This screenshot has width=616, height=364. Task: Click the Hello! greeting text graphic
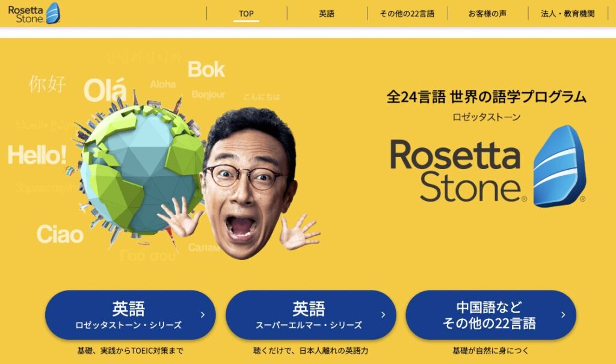coord(37,155)
